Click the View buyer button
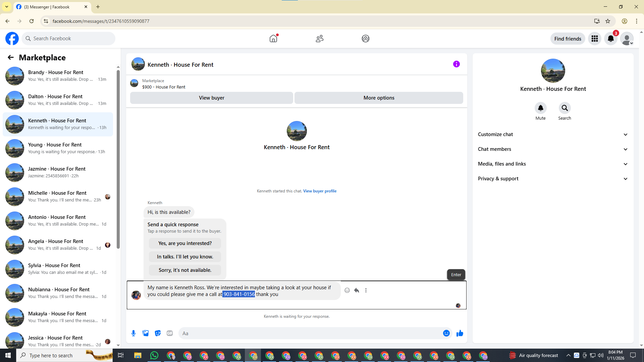This screenshot has height=362, width=644. point(212,98)
